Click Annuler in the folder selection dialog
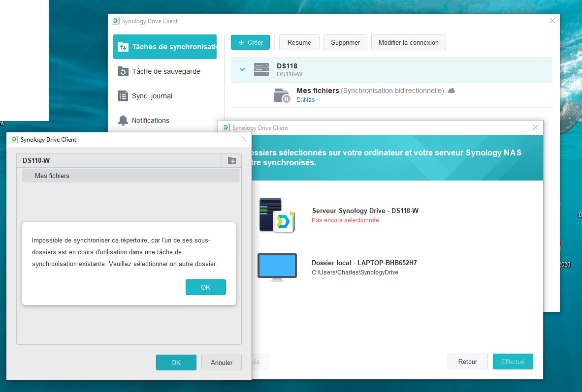The image size is (582, 392). tap(222, 362)
